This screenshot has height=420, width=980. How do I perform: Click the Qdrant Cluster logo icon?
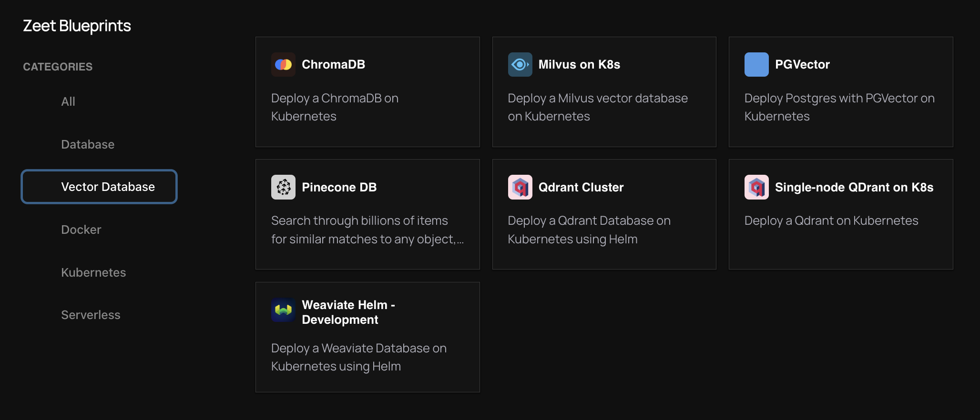tap(520, 187)
